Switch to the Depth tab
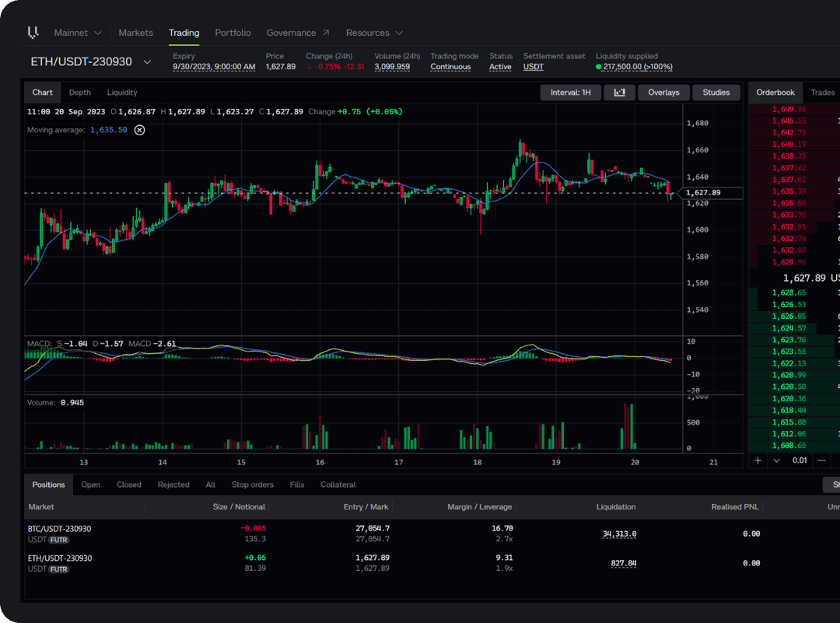 (79, 92)
